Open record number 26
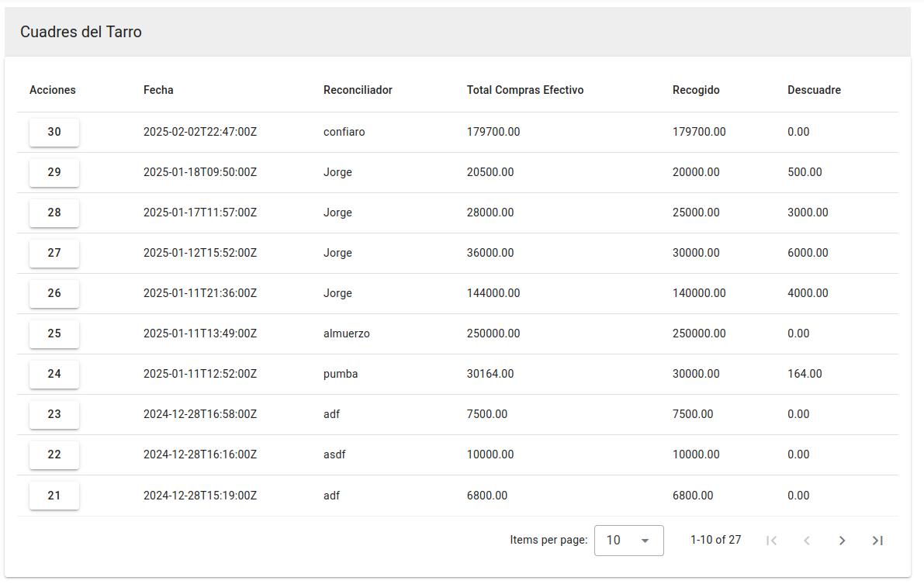The width and height of the screenshot is (924, 584). point(54,294)
